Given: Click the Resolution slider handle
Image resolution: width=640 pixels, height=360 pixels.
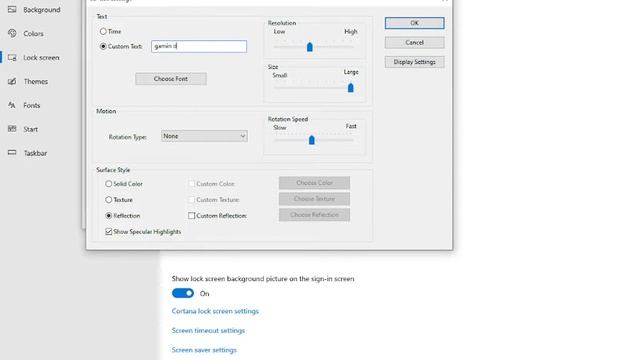Looking at the screenshot, I should coord(309,47).
